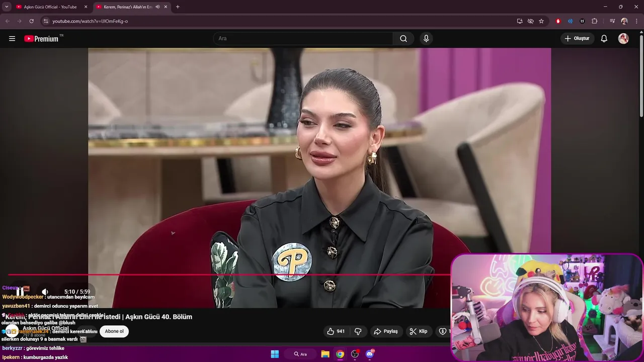Click the Oluştur create button
Image resolution: width=644 pixels, height=362 pixels.
pyautogui.click(x=577, y=39)
